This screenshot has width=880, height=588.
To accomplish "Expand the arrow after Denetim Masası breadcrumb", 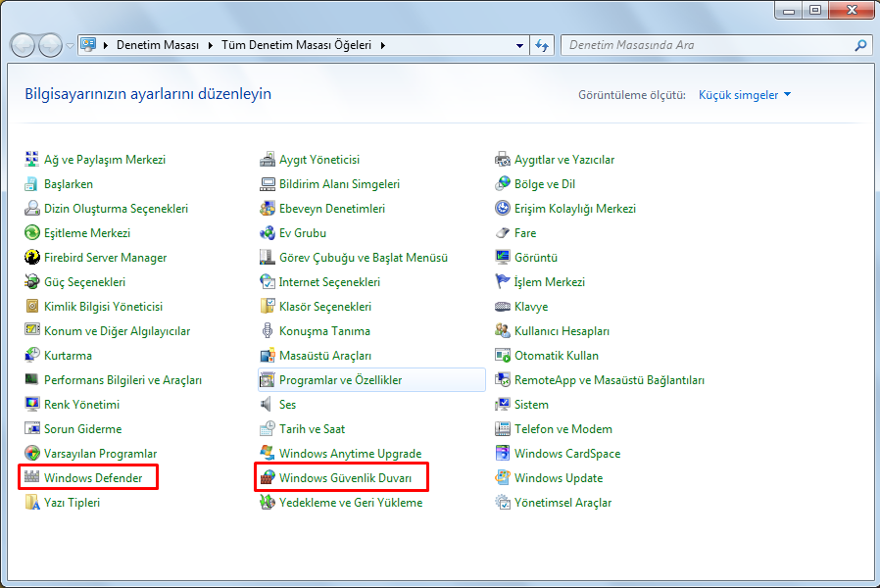I will coord(211,45).
